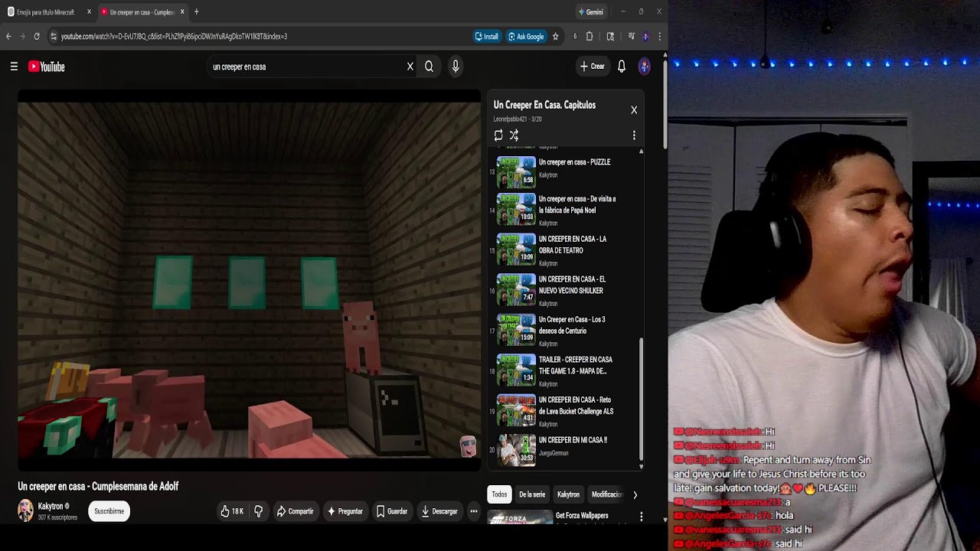View site information icon in the address bar

tap(53, 36)
